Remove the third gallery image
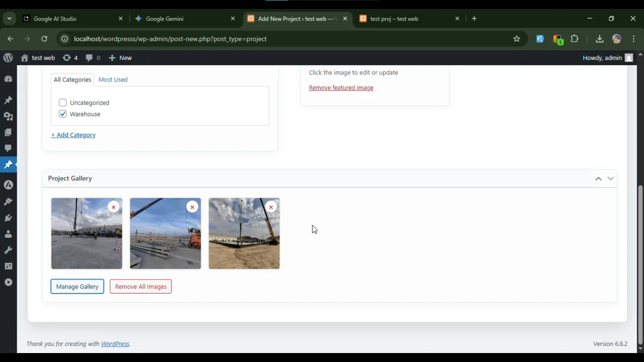The height and width of the screenshot is (362, 644). point(271,207)
